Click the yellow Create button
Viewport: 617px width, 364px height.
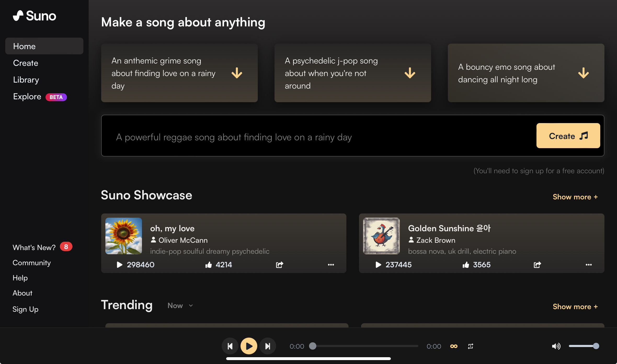point(568,136)
